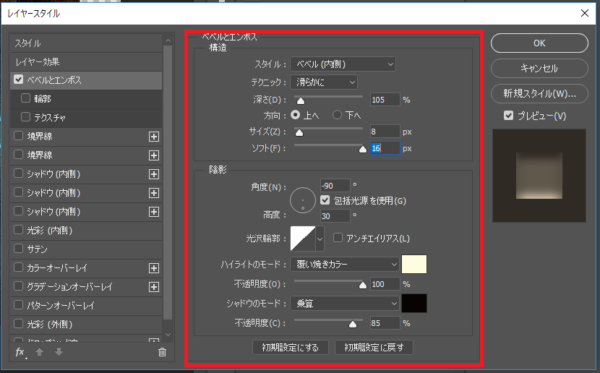This screenshot has width=600, height=373.
Task: Enable the サテン checkbox
Action: 18,248
